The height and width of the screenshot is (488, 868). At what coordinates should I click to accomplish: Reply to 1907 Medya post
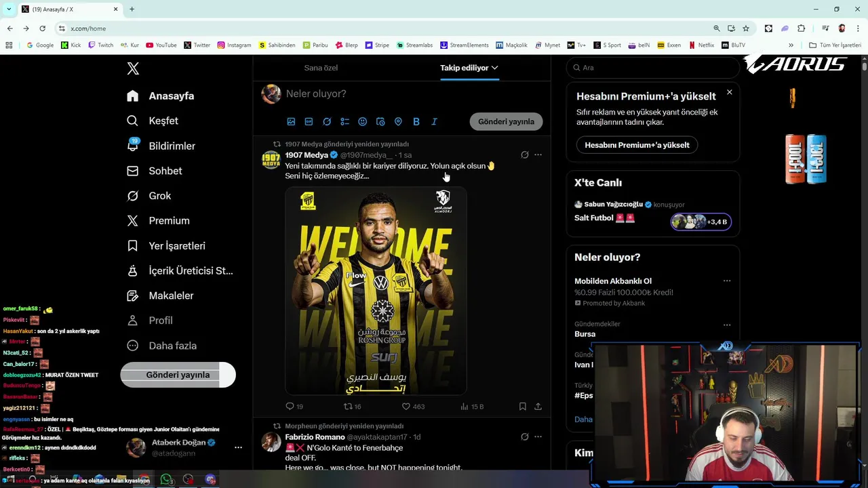[x=294, y=407]
